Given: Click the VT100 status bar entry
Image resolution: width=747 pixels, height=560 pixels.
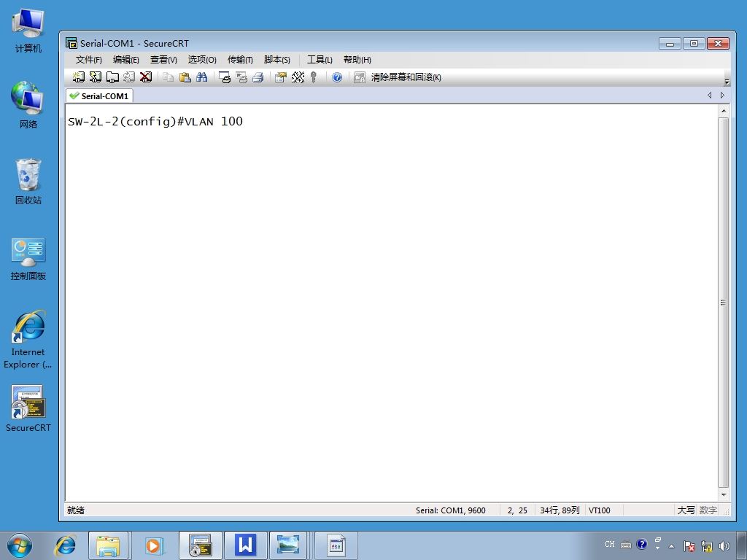Looking at the screenshot, I should coord(600,510).
